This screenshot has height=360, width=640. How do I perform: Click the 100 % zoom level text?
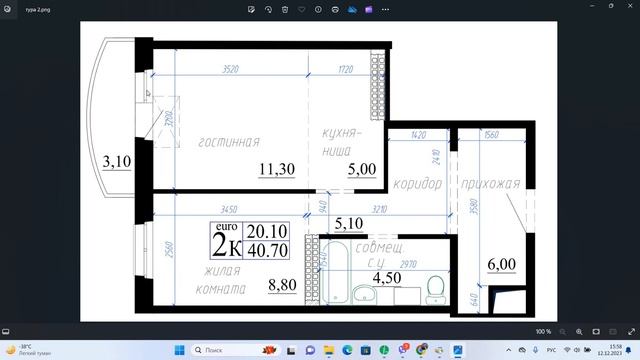coord(543,331)
